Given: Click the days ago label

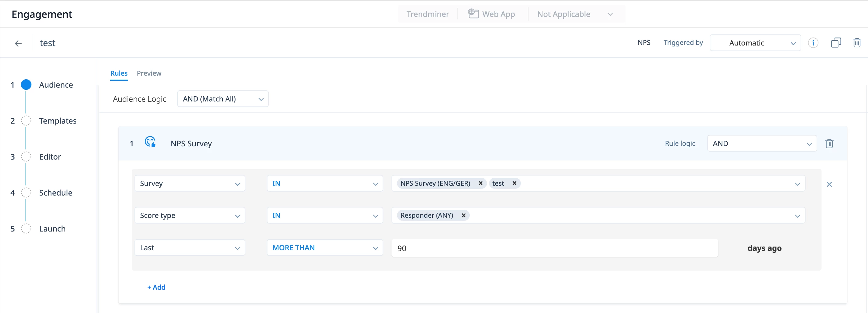Looking at the screenshot, I should click(764, 248).
